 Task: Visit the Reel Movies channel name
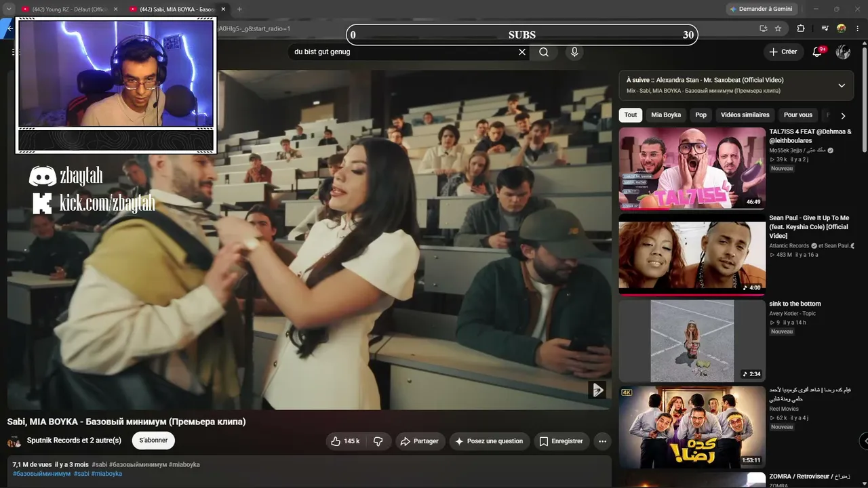click(784, 409)
